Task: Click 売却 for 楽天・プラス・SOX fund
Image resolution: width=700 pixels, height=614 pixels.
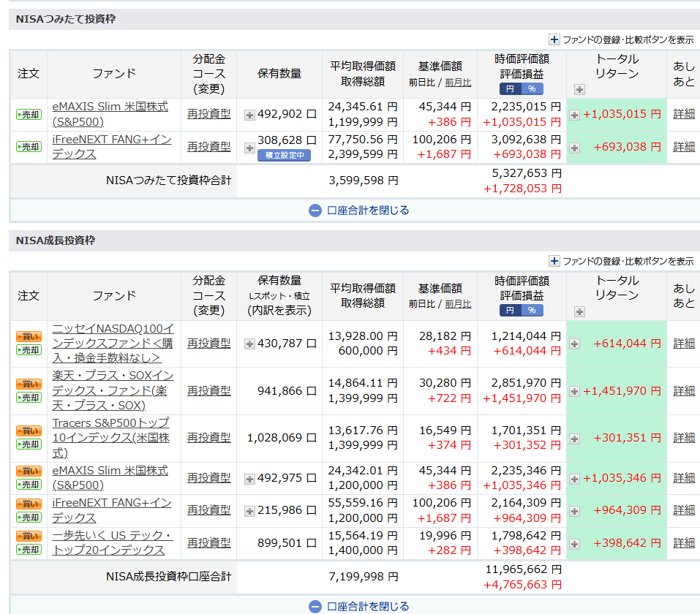Action: pyautogui.click(x=29, y=398)
